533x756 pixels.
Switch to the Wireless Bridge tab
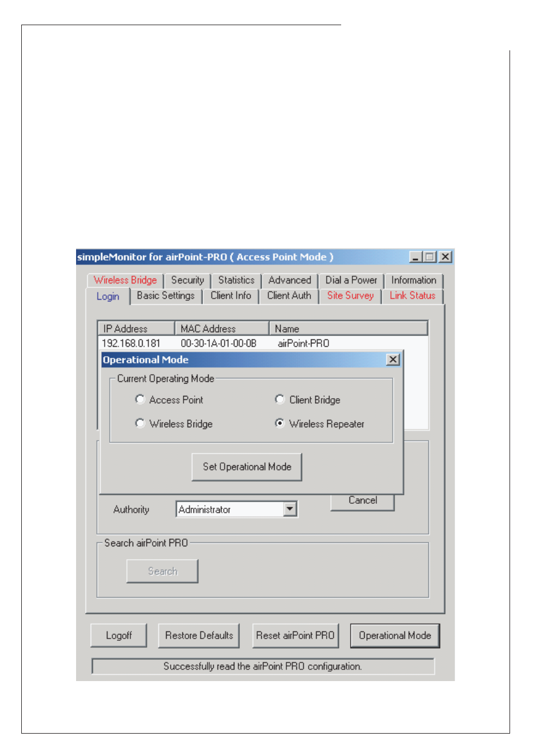[x=125, y=280]
